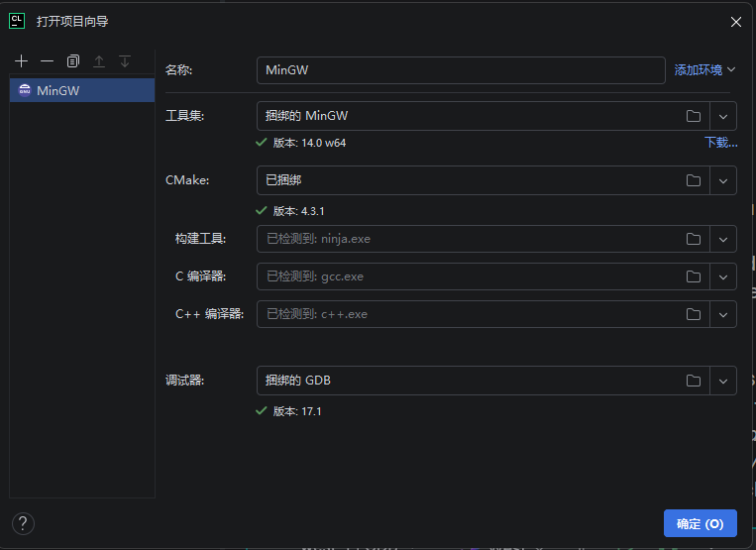Image resolution: width=756 pixels, height=550 pixels.
Task: Click the 工具集: label
Action: point(184,116)
